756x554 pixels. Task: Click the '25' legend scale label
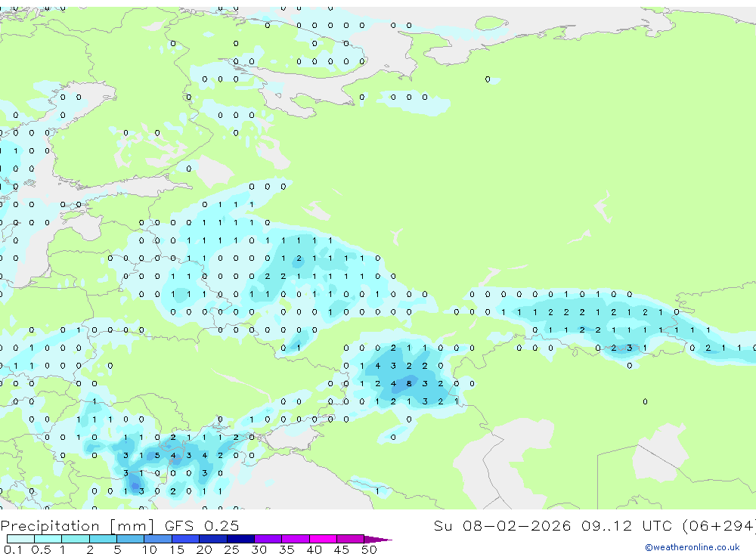[x=231, y=549]
